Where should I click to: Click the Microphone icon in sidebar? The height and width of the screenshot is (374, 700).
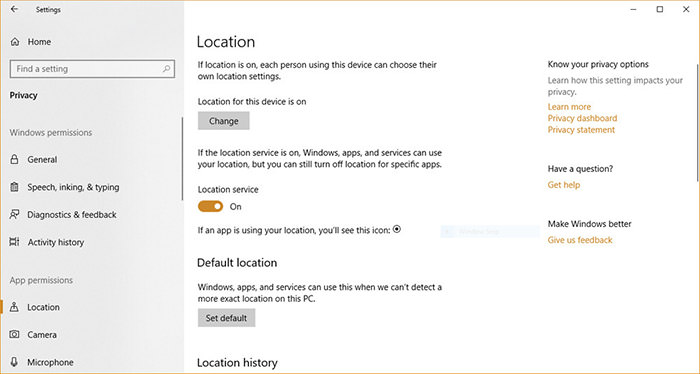point(14,362)
